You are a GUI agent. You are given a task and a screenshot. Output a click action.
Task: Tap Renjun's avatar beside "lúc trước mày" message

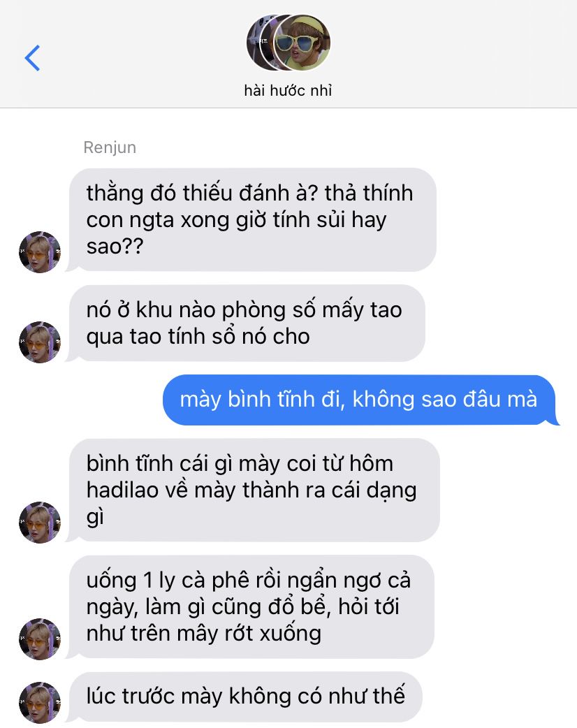coord(40,702)
